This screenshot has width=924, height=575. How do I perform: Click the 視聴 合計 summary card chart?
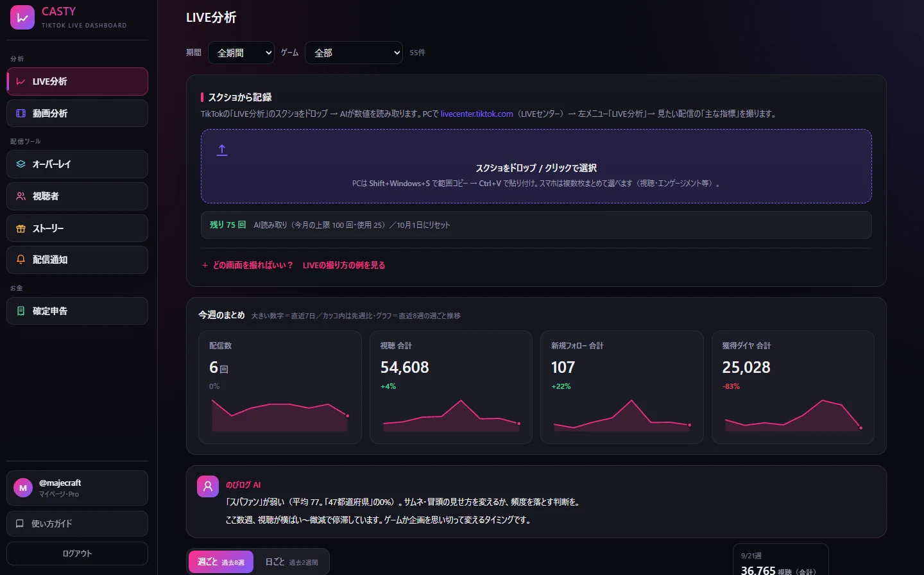[451, 415]
